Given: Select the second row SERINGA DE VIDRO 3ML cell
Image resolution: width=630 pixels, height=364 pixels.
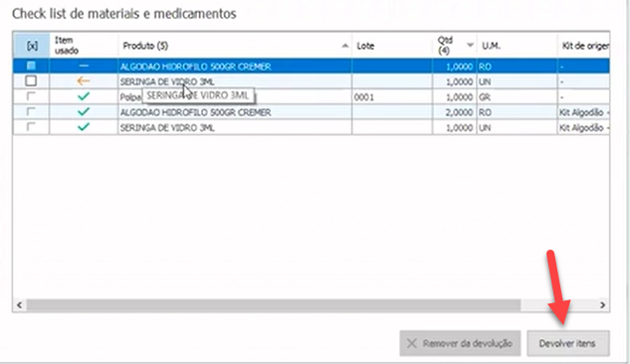Looking at the screenshot, I should 235,82.
